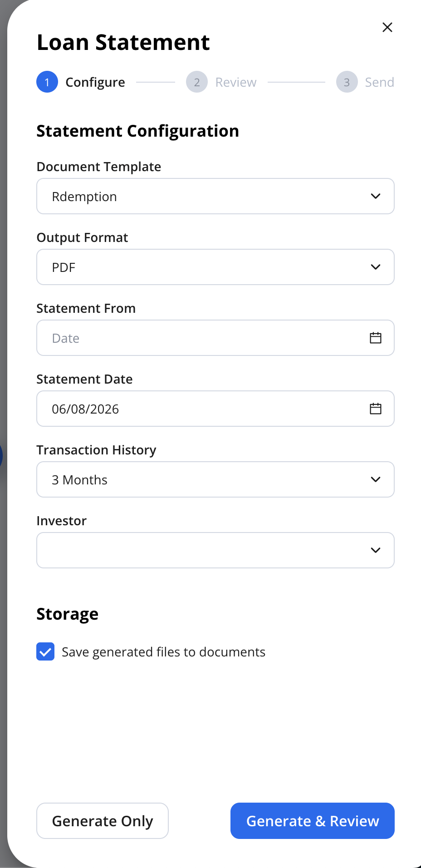Open the Rdemption template dropdown
The height and width of the screenshot is (868, 421).
click(215, 196)
